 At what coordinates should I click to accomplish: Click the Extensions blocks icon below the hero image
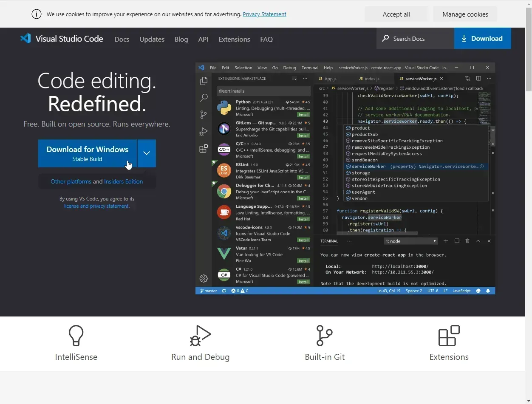tap(449, 336)
